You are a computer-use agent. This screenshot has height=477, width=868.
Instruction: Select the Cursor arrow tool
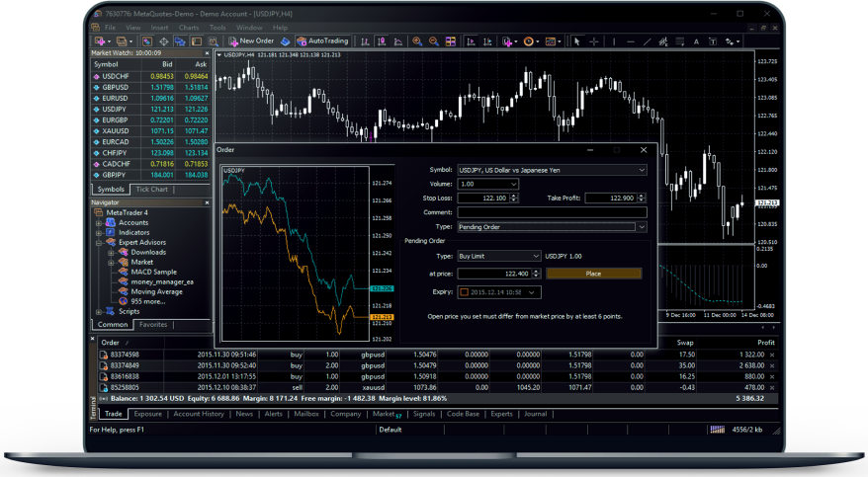coord(576,41)
